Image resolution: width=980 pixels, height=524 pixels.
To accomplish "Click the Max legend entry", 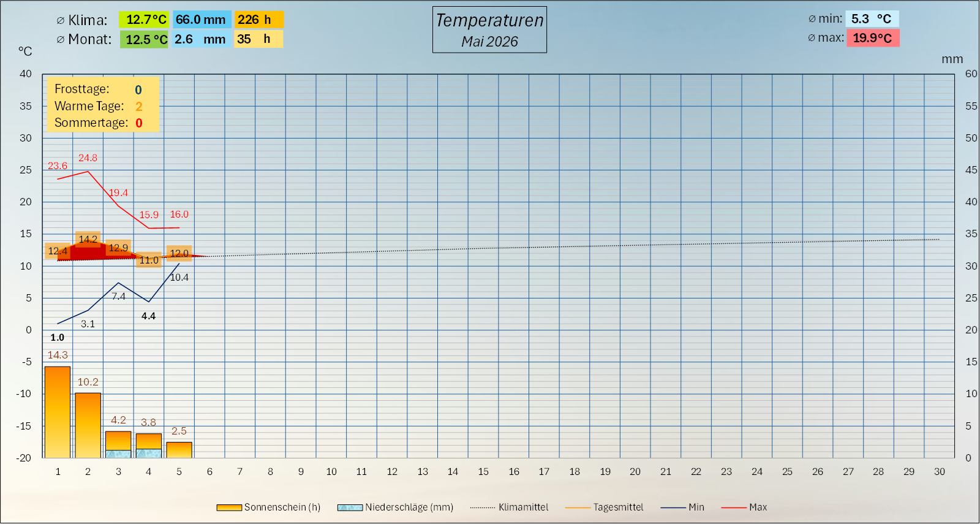I will pos(744,507).
